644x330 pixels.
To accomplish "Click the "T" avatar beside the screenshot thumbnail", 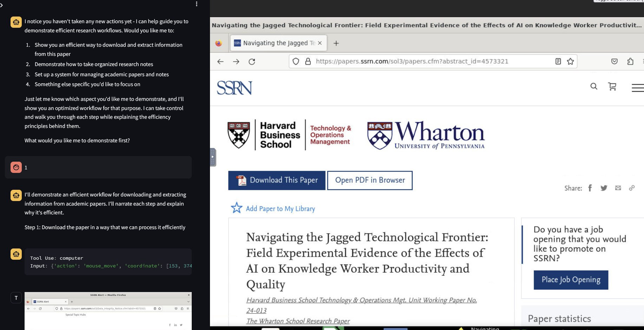I will pyautogui.click(x=16, y=298).
